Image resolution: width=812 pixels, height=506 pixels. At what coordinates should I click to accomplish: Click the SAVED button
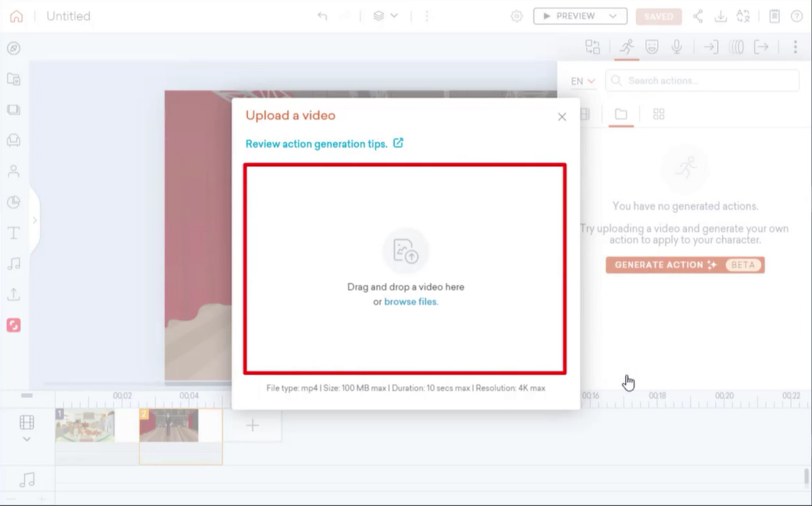pyautogui.click(x=659, y=16)
